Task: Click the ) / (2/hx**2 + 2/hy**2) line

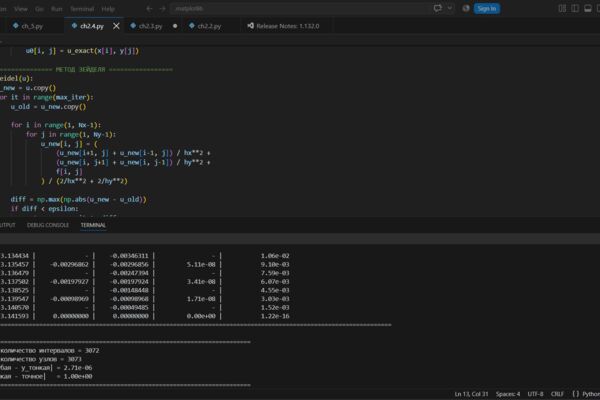Action: tap(84, 181)
